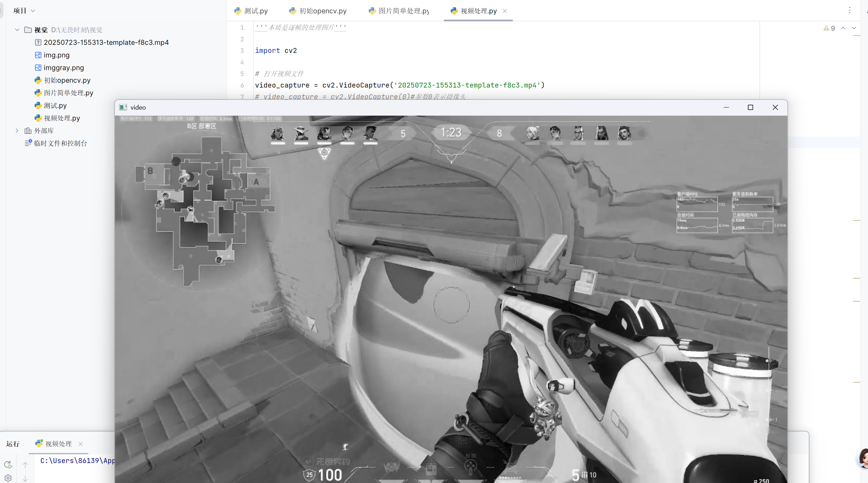Click scroll down arrow in run console

click(25, 478)
